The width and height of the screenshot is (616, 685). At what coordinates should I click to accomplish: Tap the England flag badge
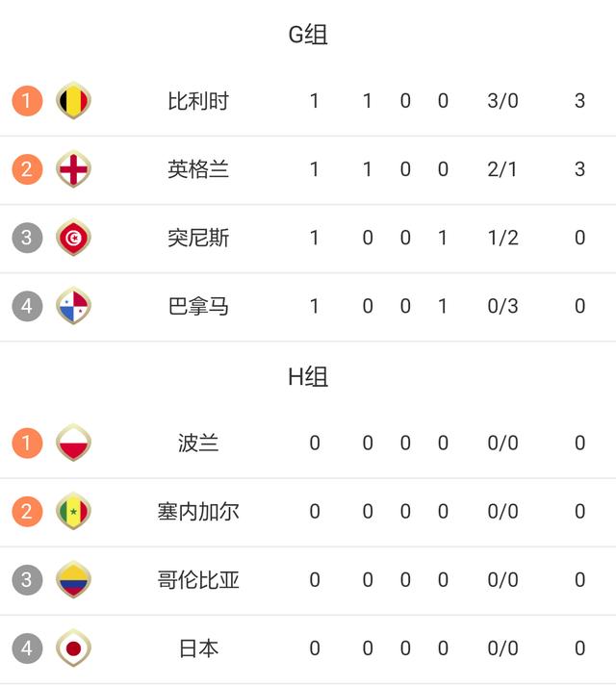[x=73, y=169]
